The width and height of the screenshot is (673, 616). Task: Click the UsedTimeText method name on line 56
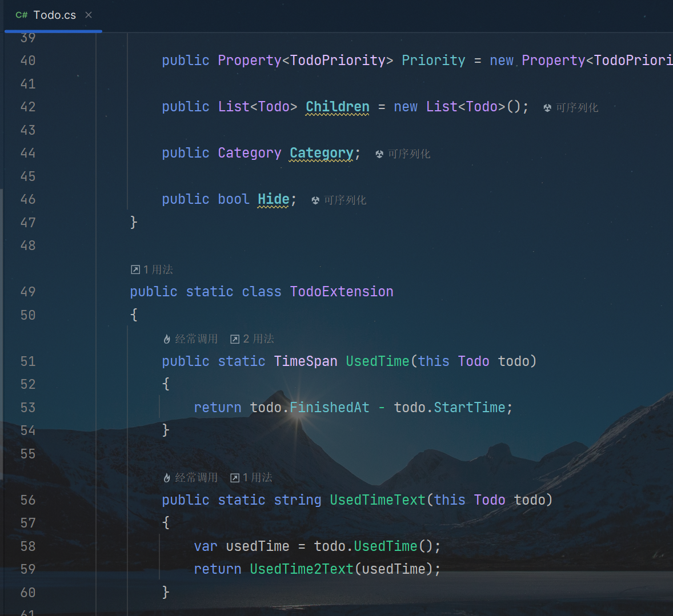coord(378,500)
